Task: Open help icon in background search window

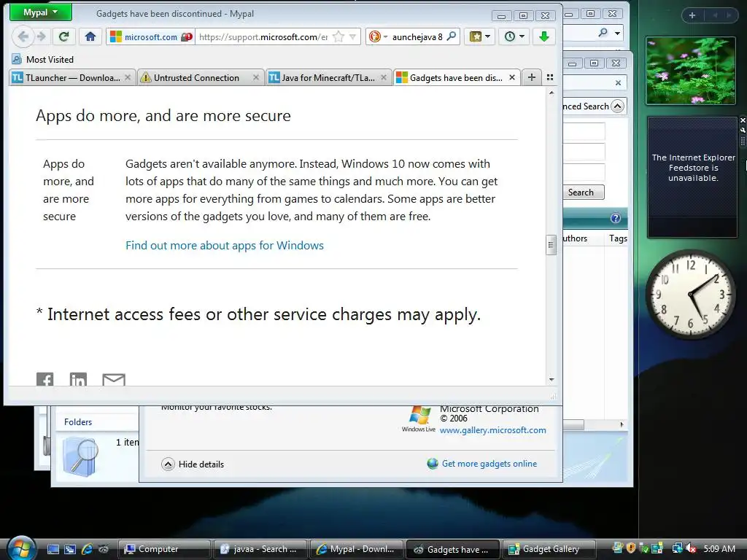Action: [x=616, y=218]
